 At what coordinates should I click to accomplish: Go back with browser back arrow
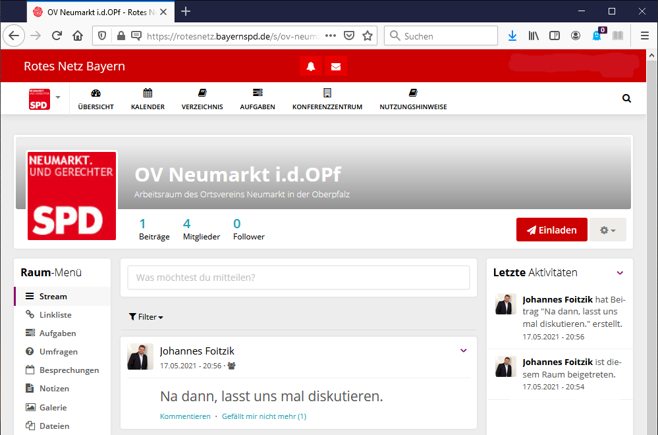coord(14,36)
